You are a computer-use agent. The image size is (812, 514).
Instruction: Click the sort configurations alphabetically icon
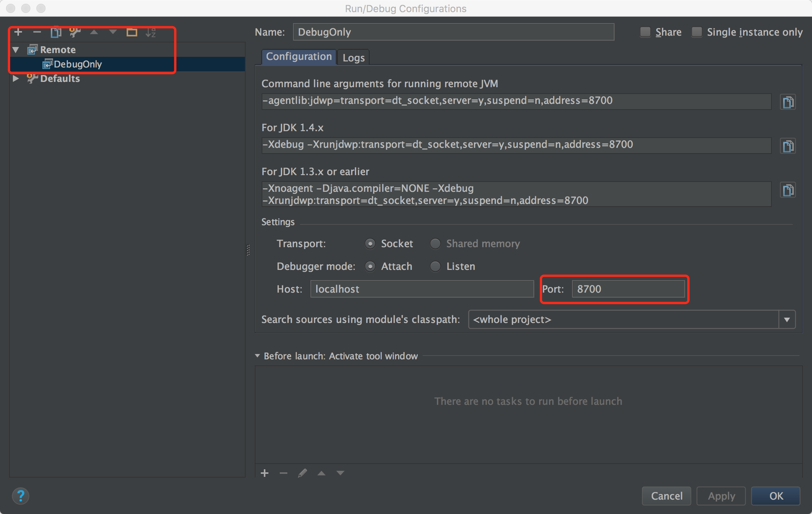(150, 32)
